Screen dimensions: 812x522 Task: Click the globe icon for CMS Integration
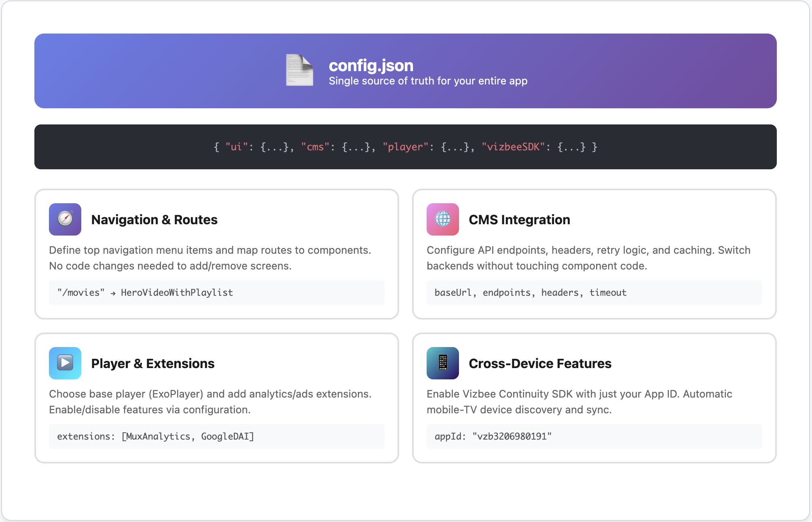tap(443, 219)
